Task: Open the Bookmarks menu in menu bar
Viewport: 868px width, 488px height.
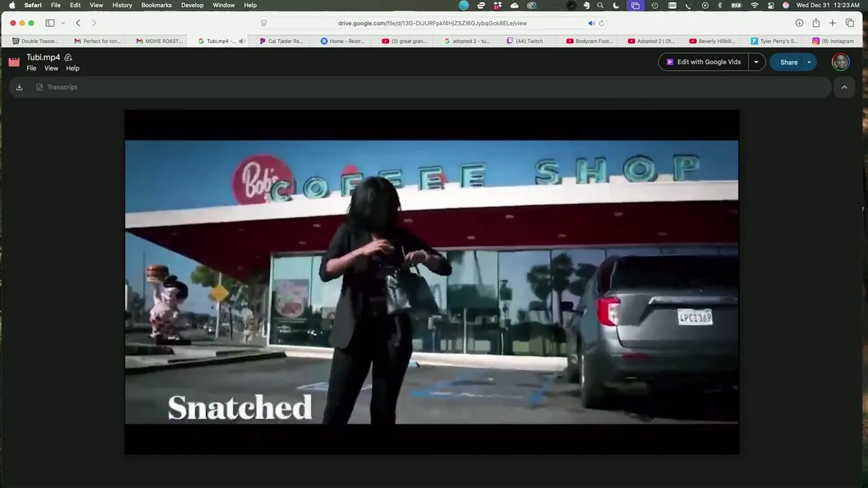Action: pyautogui.click(x=157, y=5)
